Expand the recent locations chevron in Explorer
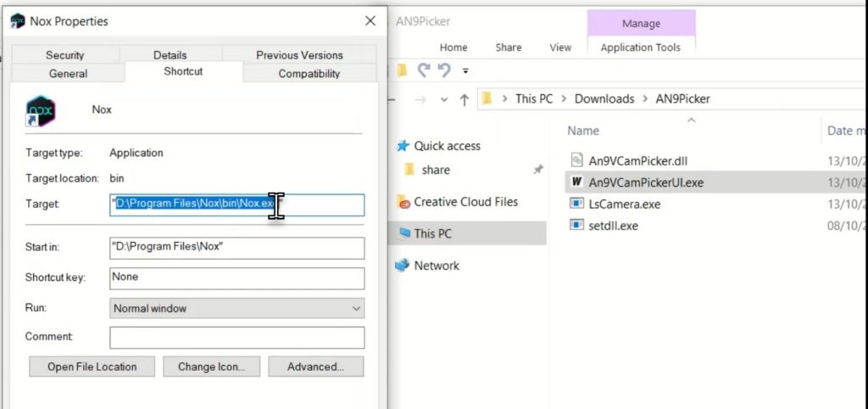 (443, 99)
